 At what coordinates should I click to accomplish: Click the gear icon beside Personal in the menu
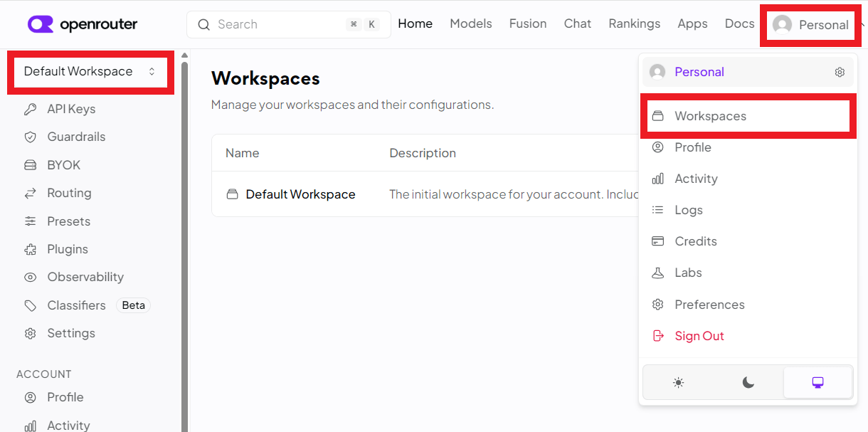(x=840, y=72)
